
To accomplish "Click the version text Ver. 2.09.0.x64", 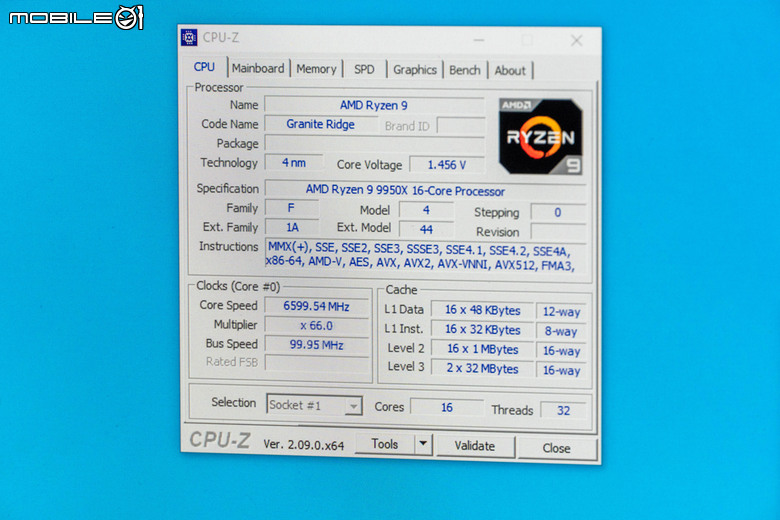I will (x=303, y=444).
